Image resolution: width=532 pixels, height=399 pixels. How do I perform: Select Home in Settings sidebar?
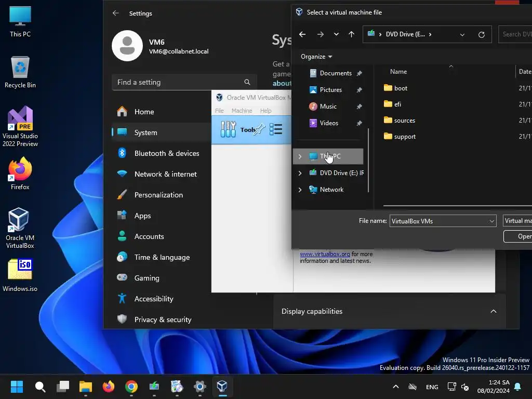[161, 112]
